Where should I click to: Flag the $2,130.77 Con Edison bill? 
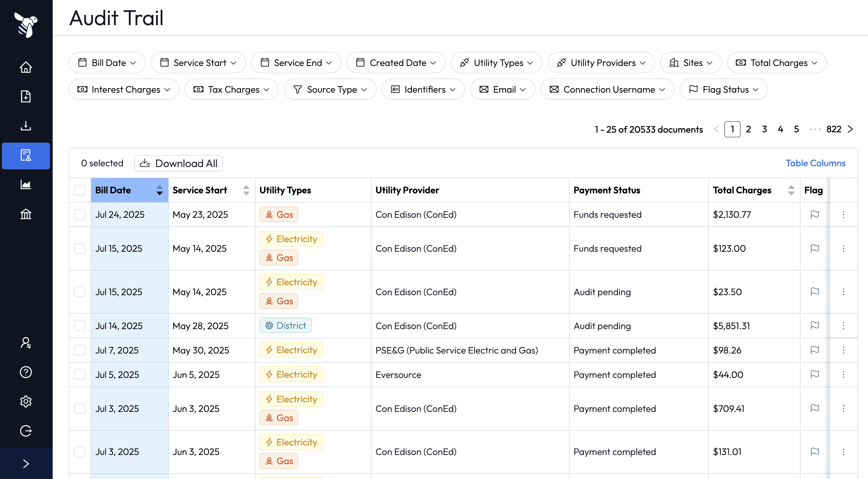[x=815, y=214]
